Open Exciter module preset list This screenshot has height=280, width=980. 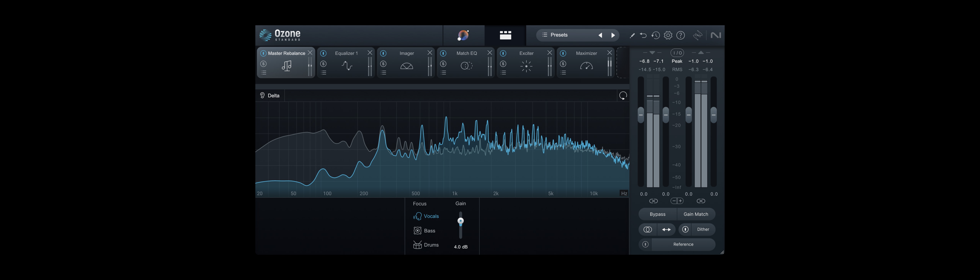(x=503, y=73)
